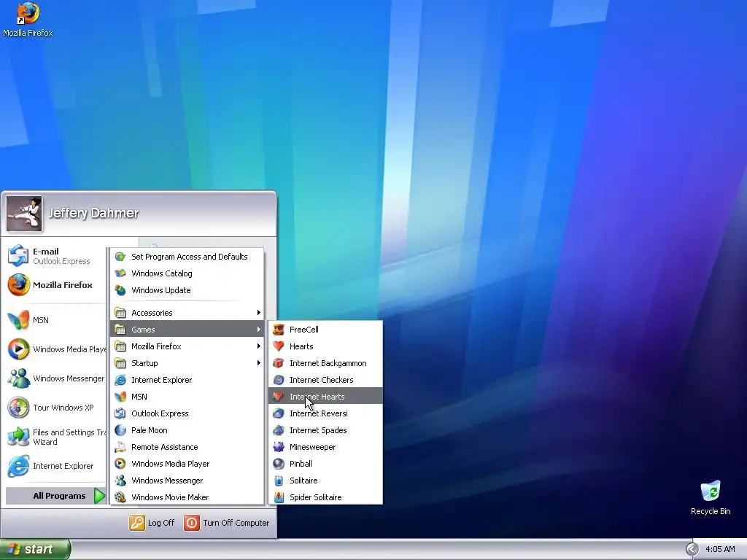The width and height of the screenshot is (747, 560).
Task: Click the Log Off button
Action: pyautogui.click(x=152, y=523)
